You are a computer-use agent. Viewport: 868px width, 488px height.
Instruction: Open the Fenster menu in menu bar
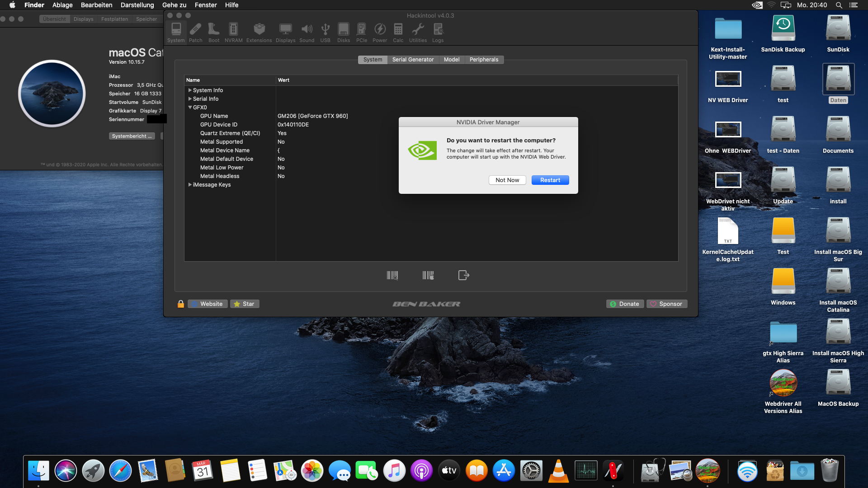pos(206,5)
